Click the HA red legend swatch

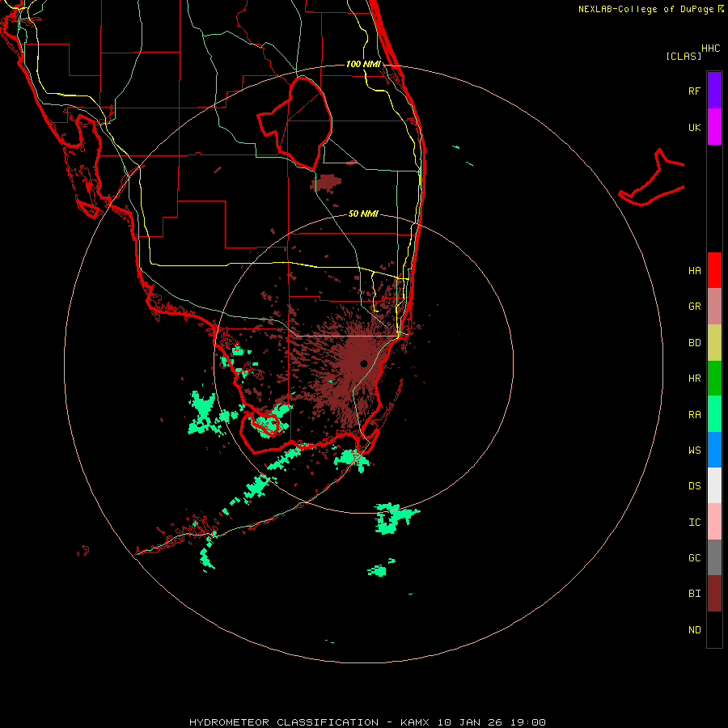[714, 270]
